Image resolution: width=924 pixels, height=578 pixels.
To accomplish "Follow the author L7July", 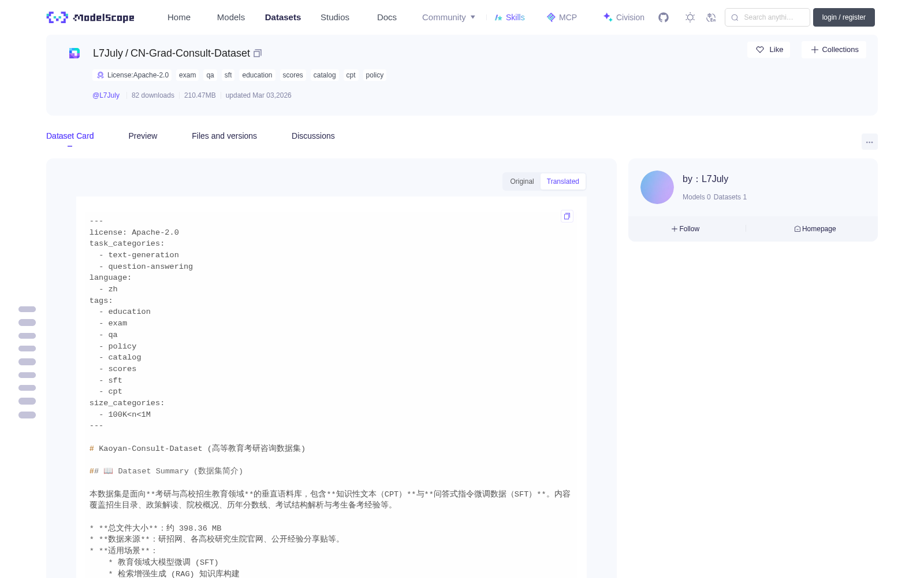I will (685, 229).
